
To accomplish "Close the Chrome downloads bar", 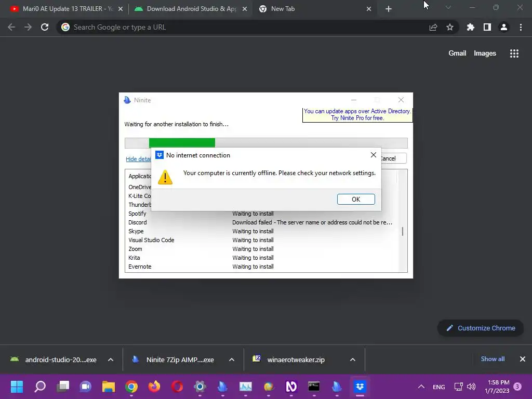I will point(523,359).
